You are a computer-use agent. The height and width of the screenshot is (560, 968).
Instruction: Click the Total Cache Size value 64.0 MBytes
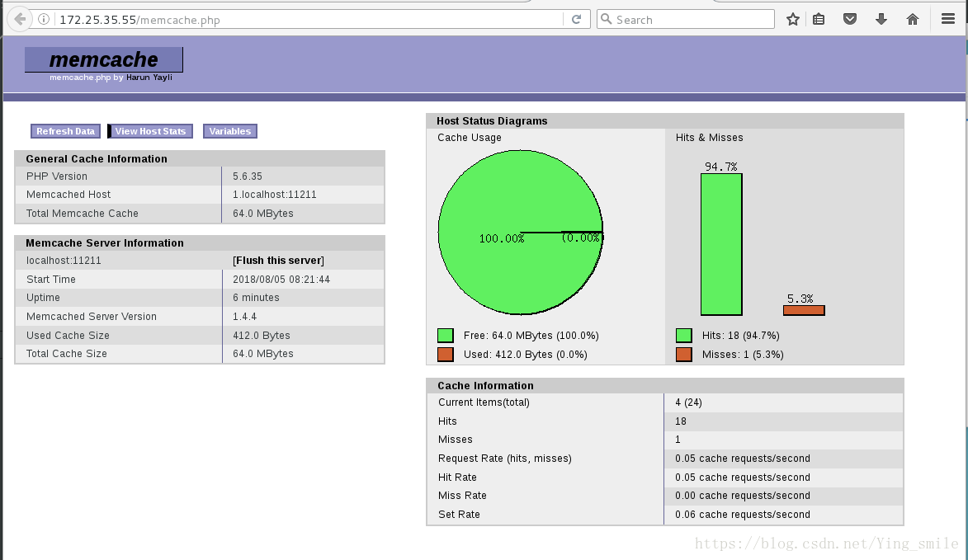pyautogui.click(x=263, y=353)
